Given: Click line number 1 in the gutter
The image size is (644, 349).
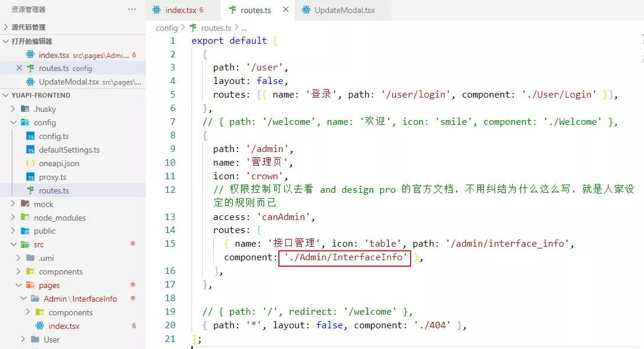Looking at the screenshot, I should pyautogui.click(x=173, y=41).
